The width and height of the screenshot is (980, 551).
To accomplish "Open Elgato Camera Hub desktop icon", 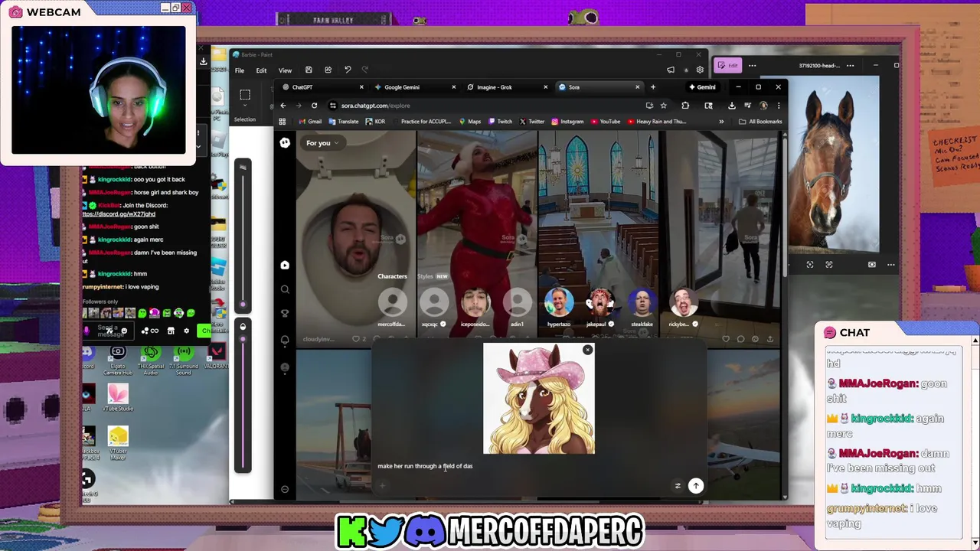I will (118, 357).
